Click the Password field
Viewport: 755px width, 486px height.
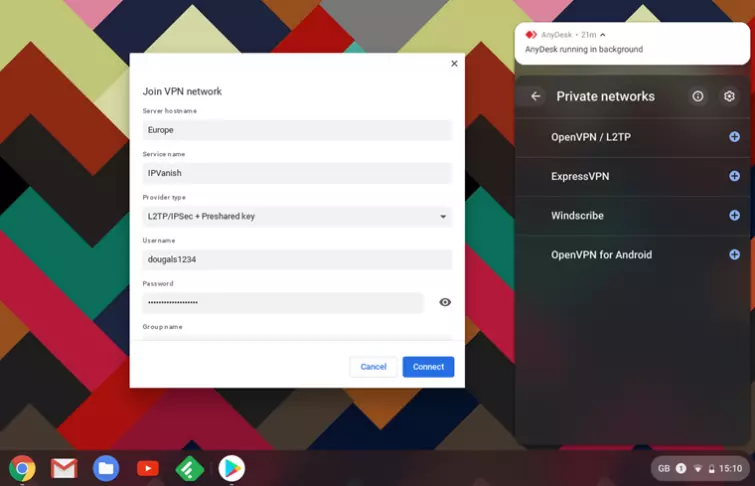coord(283,302)
